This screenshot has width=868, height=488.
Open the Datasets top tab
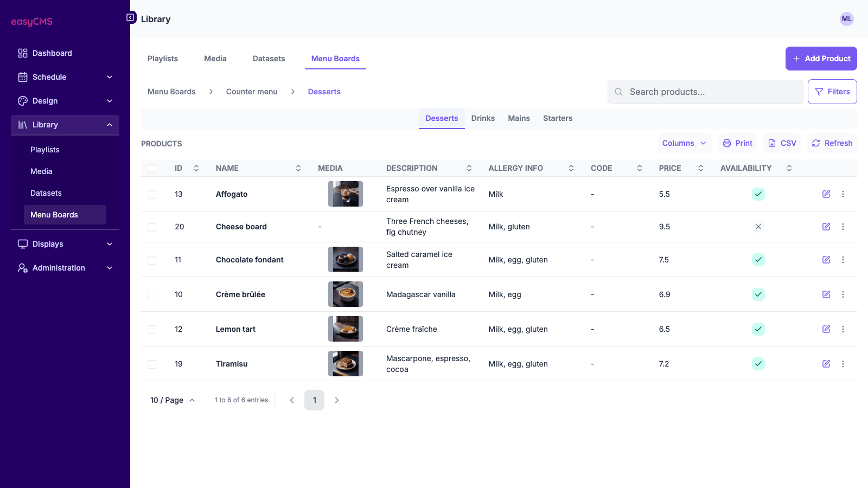click(269, 59)
